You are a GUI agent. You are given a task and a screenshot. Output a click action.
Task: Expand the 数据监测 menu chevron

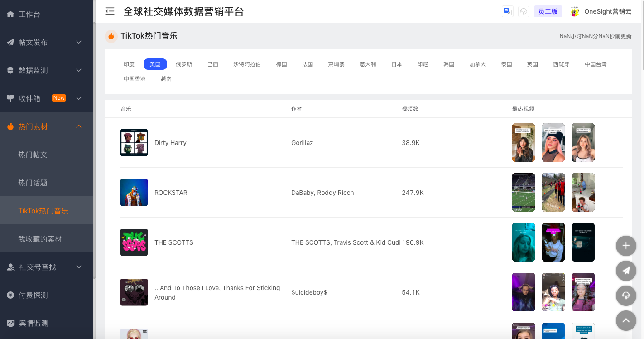tap(79, 70)
